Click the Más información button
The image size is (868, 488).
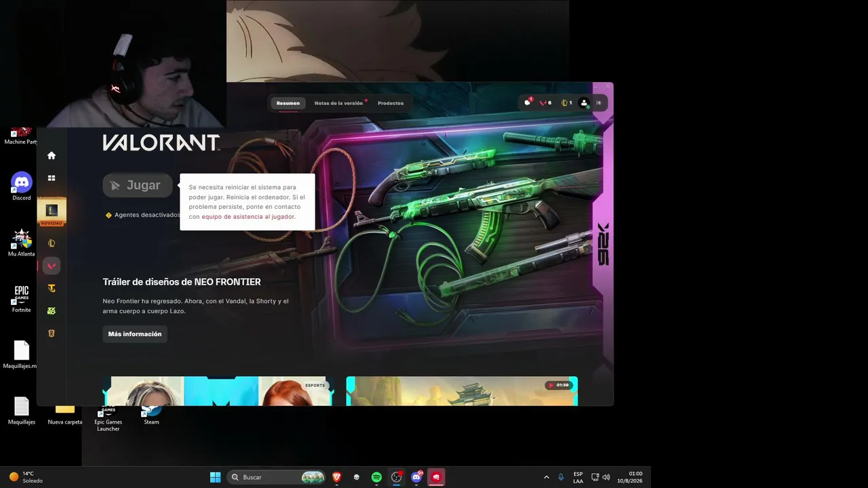[x=135, y=334]
